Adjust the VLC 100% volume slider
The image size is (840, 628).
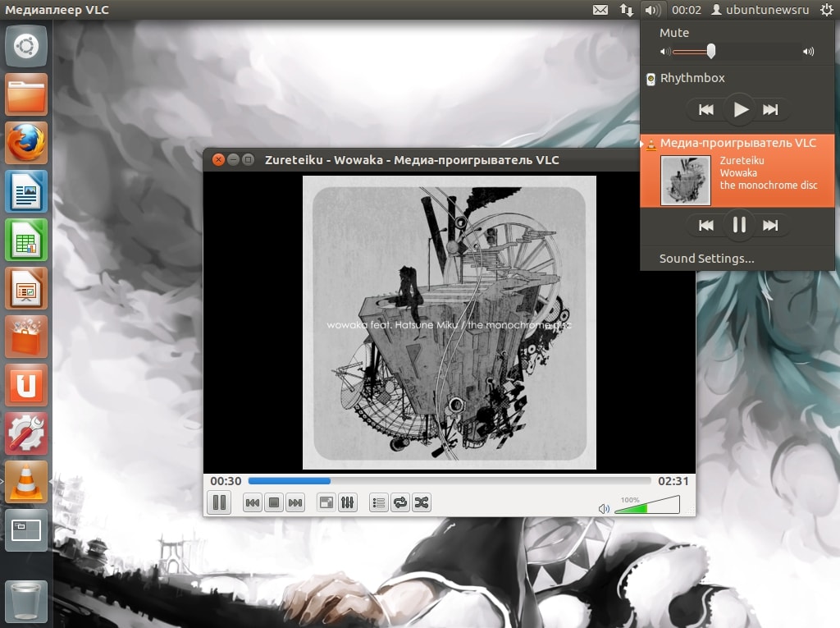[647, 505]
